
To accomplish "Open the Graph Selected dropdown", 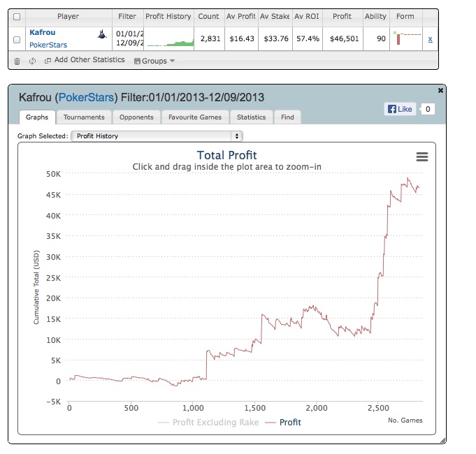I will pyautogui.click(x=157, y=136).
